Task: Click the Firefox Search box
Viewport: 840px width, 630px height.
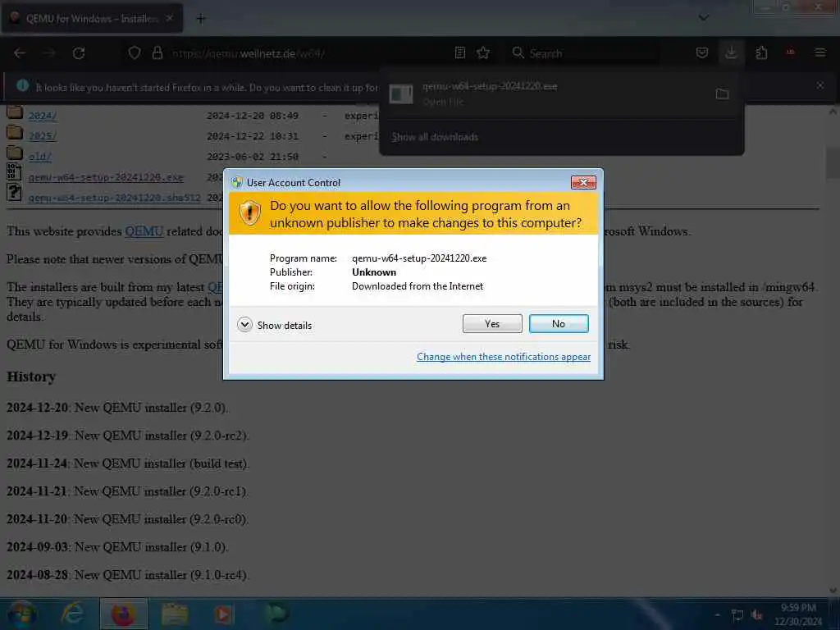Action: click(x=584, y=53)
